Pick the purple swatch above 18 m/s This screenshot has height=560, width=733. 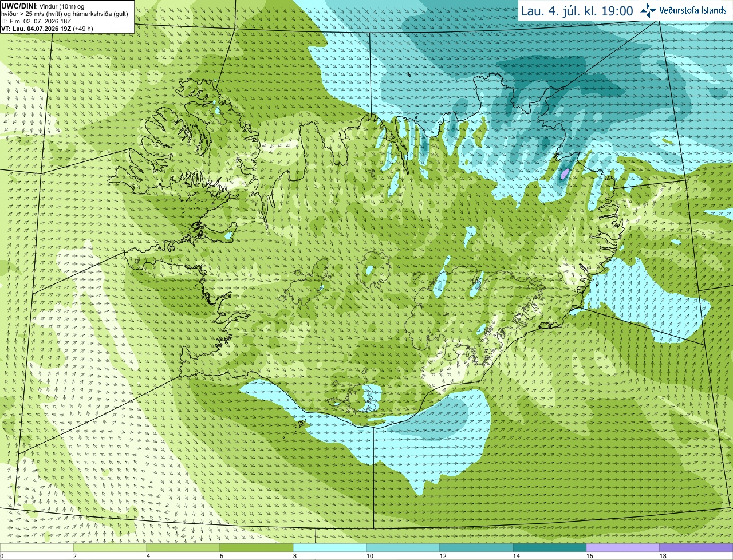tap(696, 548)
